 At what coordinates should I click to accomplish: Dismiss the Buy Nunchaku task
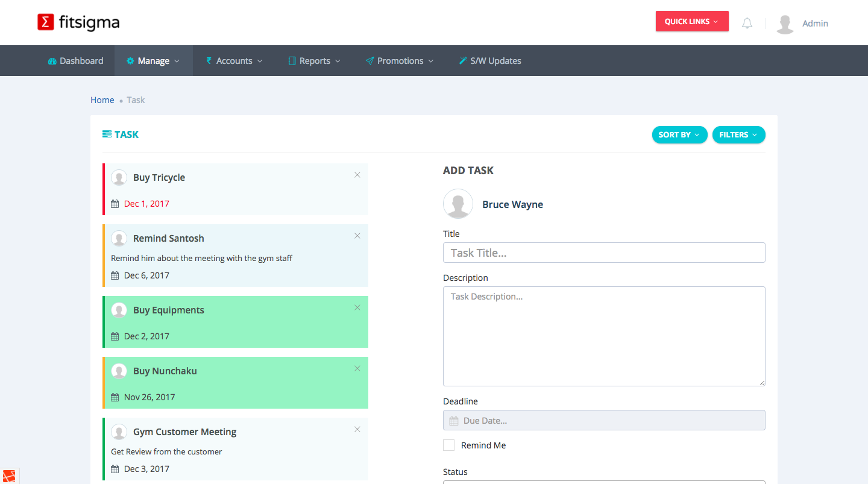(x=357, y=368)
